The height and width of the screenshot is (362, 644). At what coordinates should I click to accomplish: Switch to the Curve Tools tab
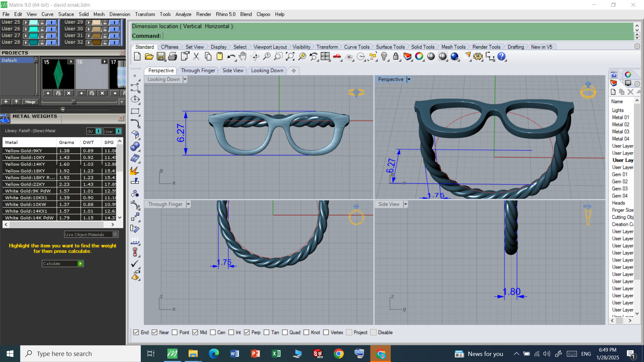(357, 47)
